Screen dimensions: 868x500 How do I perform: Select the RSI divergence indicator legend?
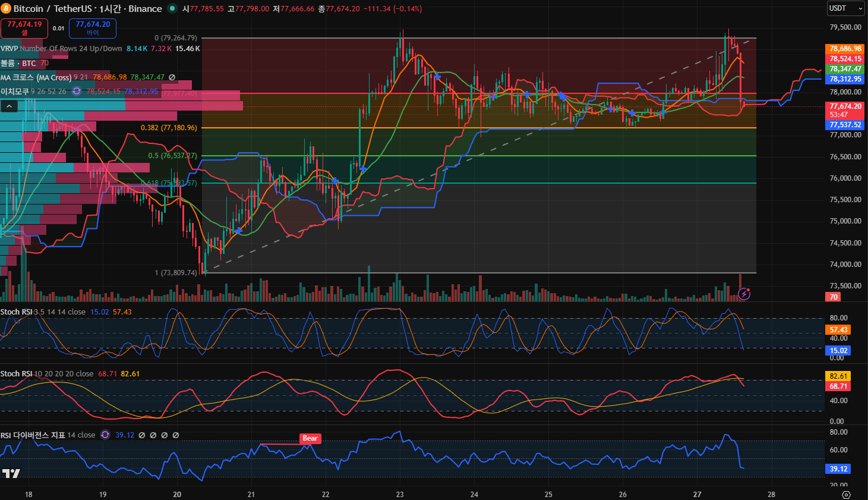48,435
